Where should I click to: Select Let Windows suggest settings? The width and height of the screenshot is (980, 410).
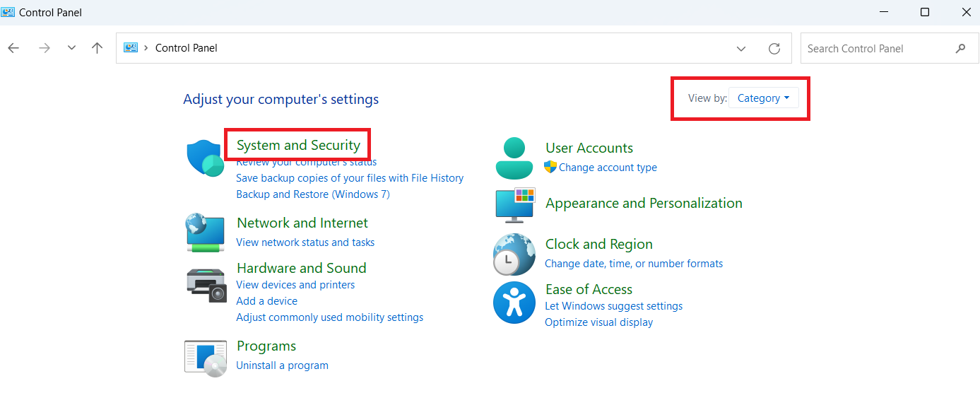(x=614, y=306)
